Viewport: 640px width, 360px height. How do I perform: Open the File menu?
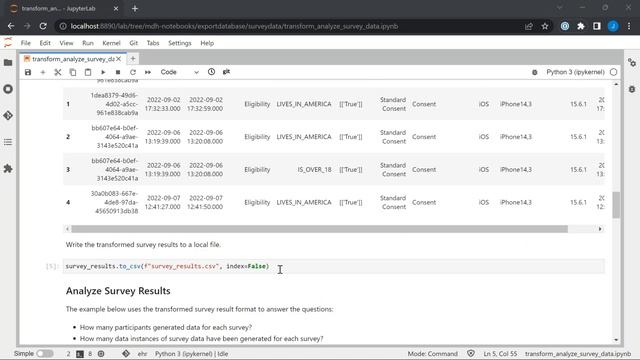coord(26,43)
